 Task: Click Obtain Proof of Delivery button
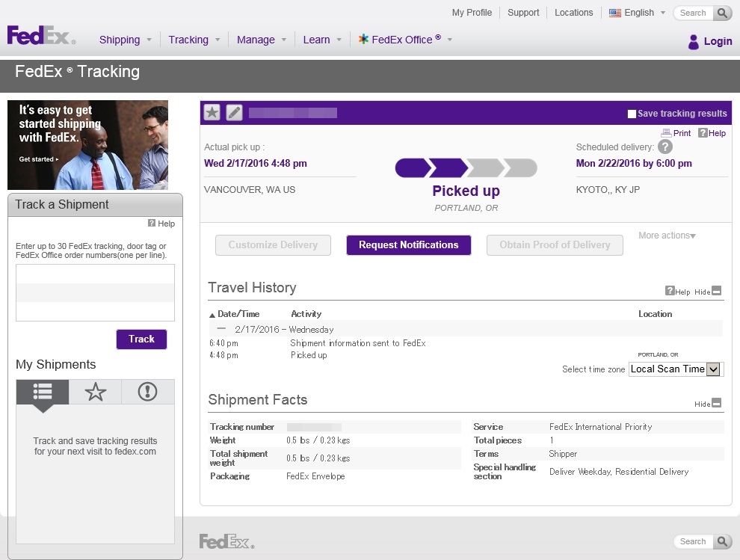555,245
